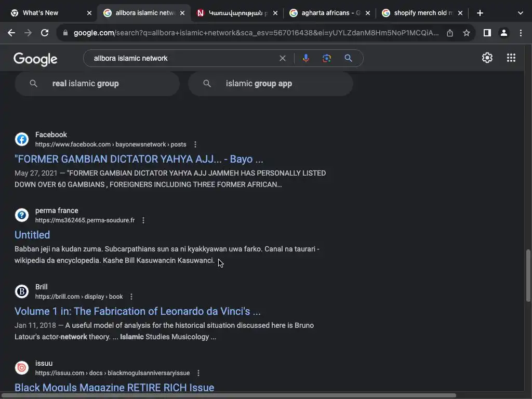Click the Facebook result favicon
Screen dimensions: 532x399
point(22,139)
